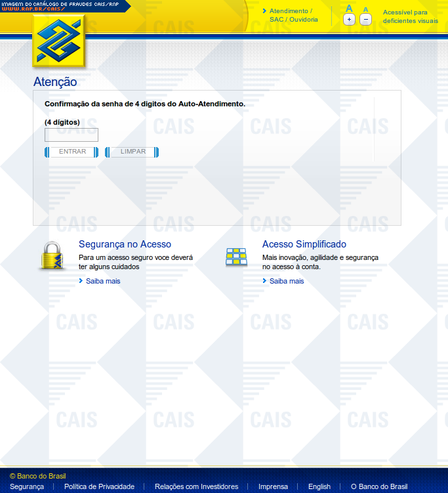Switch site to English in footer
Viewport: 448px width, 493px height.
point(319,486)
